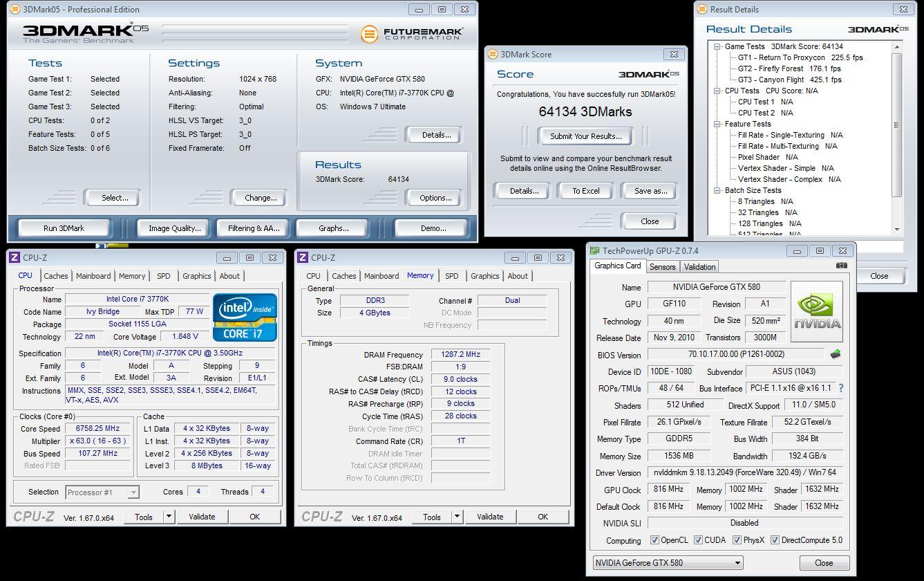
Task: Collapse the Batch Size Tests tree node
Action: tap(717, 190)
